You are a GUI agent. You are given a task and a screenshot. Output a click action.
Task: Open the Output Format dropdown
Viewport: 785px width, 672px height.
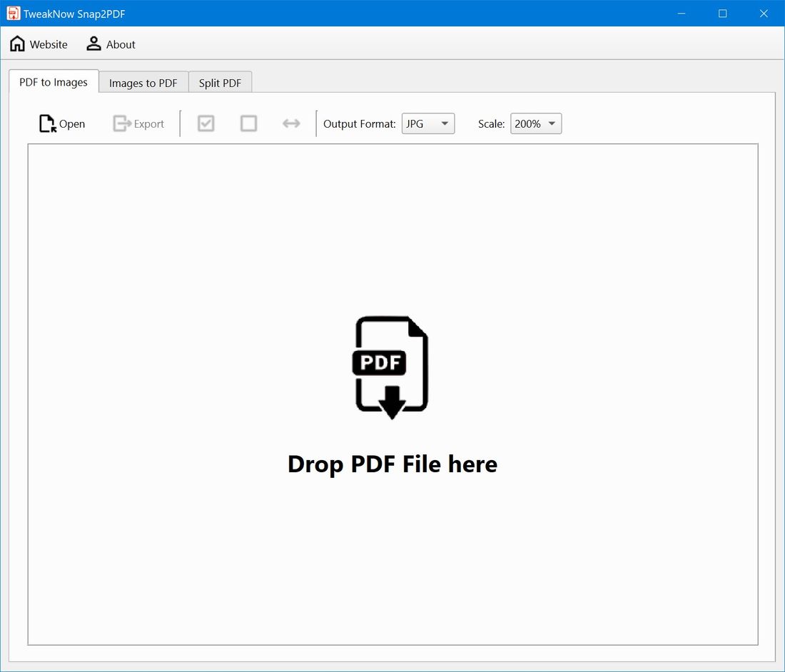(427, 123)
